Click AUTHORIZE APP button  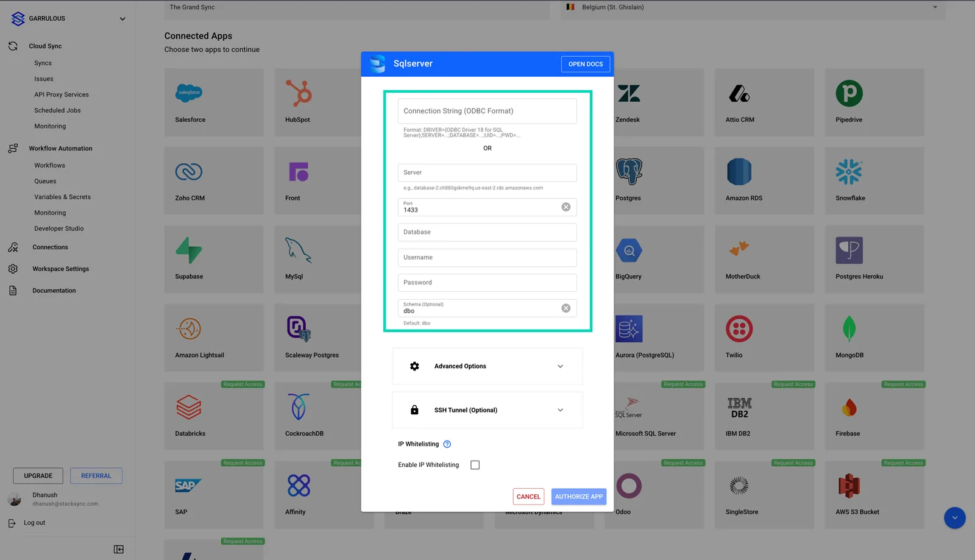click(579, 497)
